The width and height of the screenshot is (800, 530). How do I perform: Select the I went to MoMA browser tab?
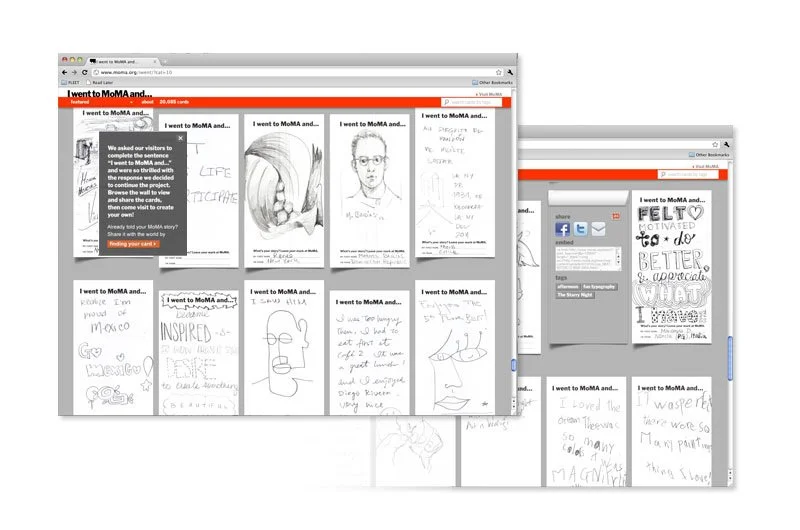pos(120,61)
